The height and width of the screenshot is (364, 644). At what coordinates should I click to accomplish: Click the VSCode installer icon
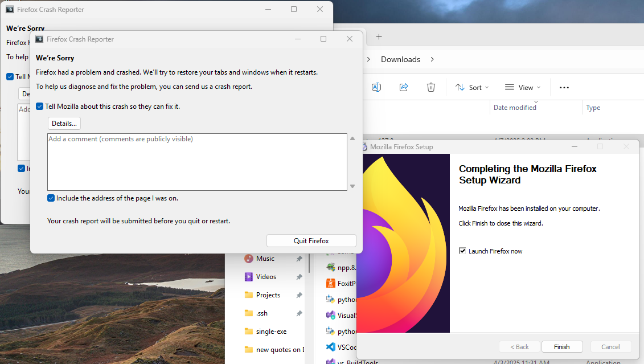pos(331,347)
